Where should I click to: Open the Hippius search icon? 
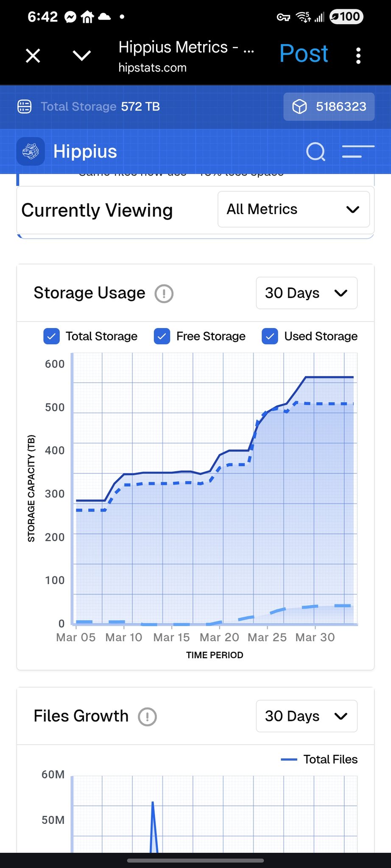pyautogui.click(x=316, y=151)
